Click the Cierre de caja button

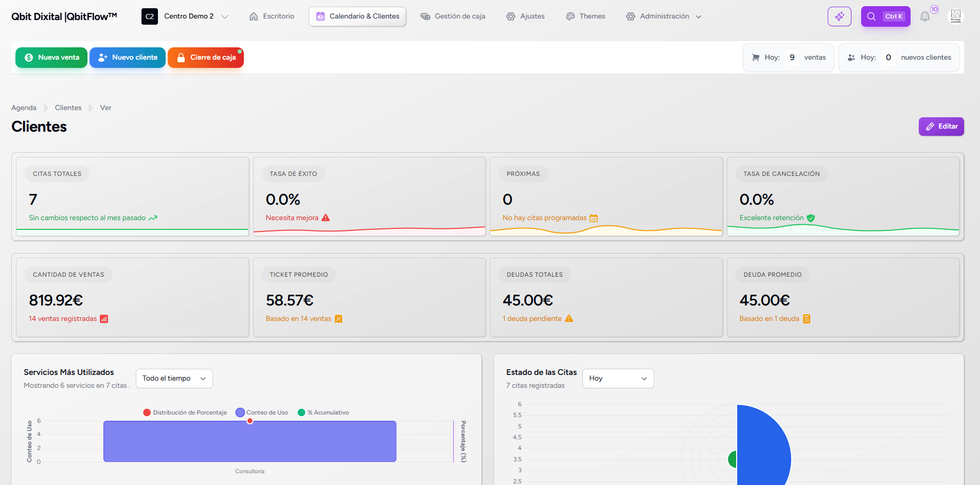point(206,58)
